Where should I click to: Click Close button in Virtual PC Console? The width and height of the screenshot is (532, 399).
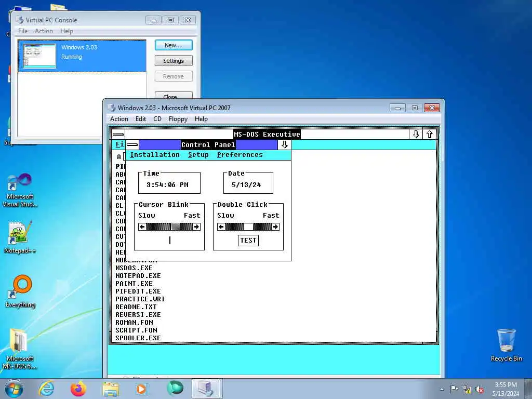click(x=174, y=96)
